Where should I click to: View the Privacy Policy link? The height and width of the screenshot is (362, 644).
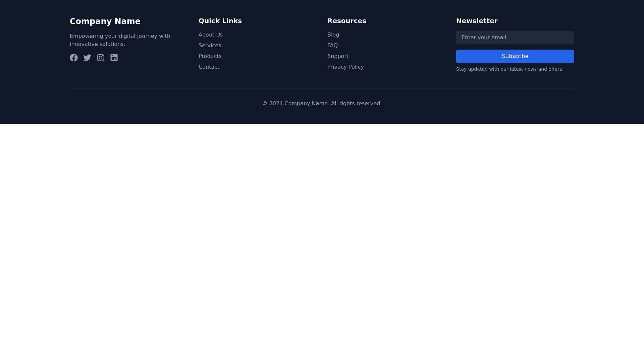(345, 67)
